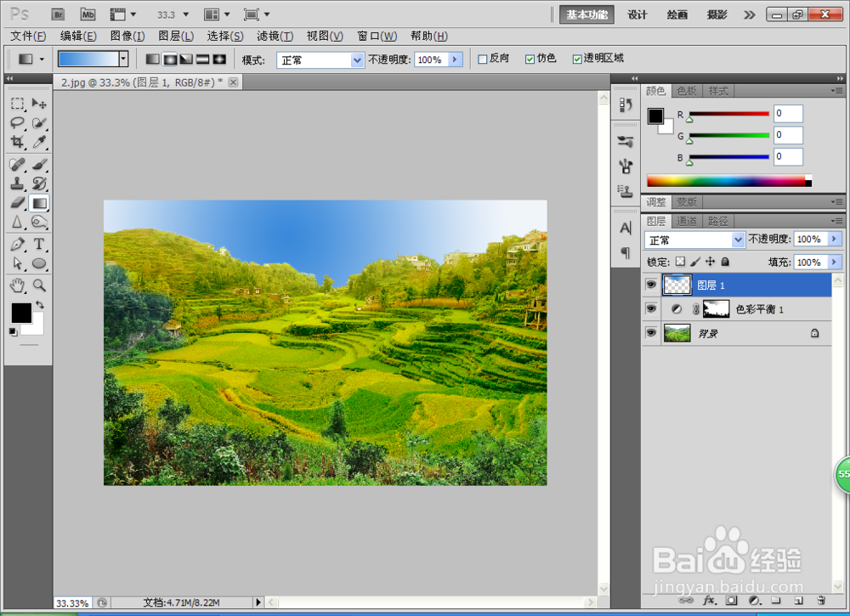Expand the gradient picker dropdown arrow
Screen dimensions: 850x616
123,59
